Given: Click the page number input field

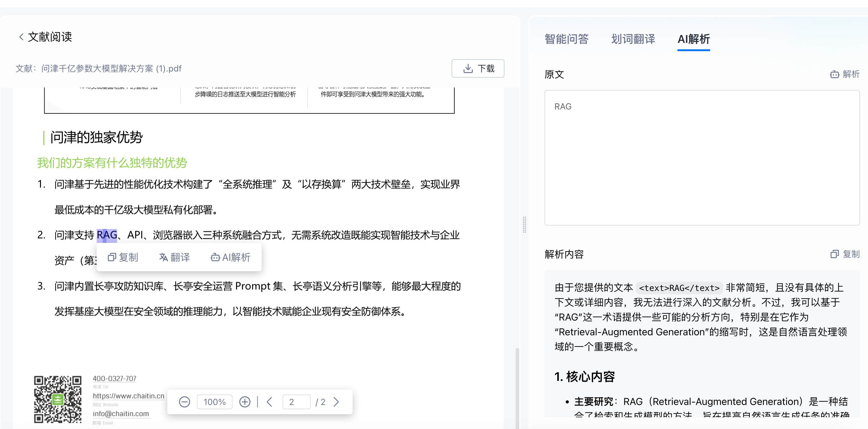Looking at the screenshot, I should [x=296, y=402].
